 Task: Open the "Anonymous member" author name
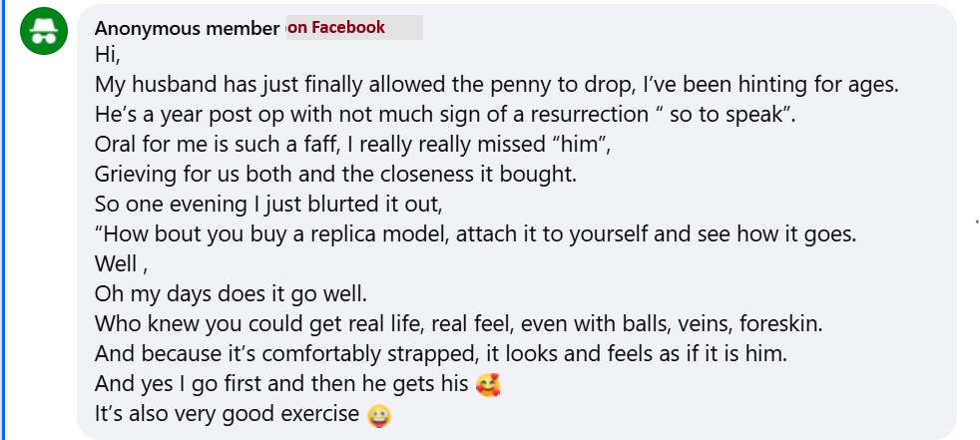click(x=187, y=28)
